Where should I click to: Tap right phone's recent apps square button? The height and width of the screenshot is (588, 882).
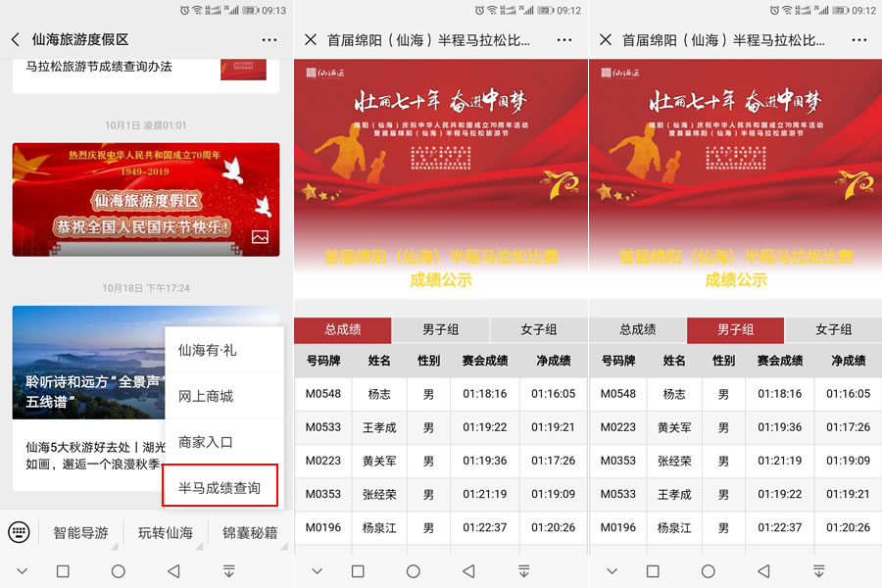point(653,571)
